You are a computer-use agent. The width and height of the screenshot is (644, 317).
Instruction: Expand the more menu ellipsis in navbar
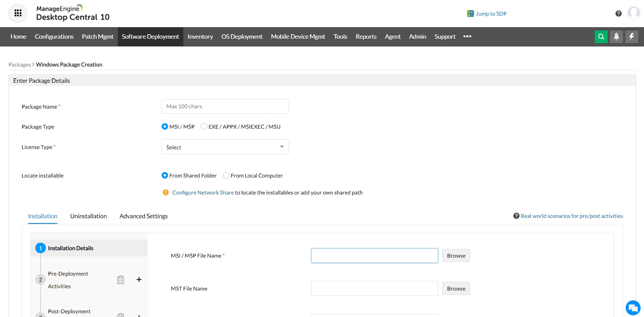[467, 37]
